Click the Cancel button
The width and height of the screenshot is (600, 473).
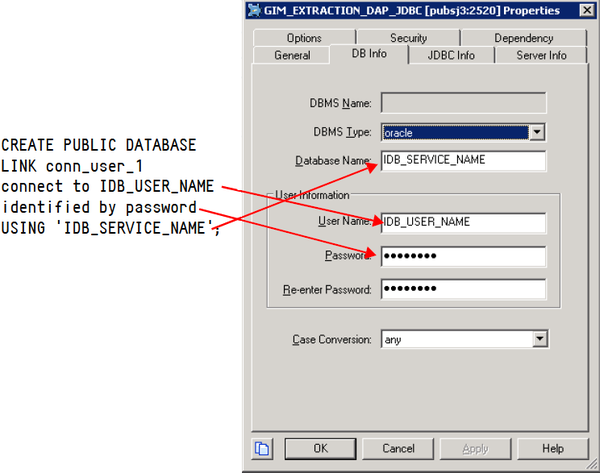point(398,448)
